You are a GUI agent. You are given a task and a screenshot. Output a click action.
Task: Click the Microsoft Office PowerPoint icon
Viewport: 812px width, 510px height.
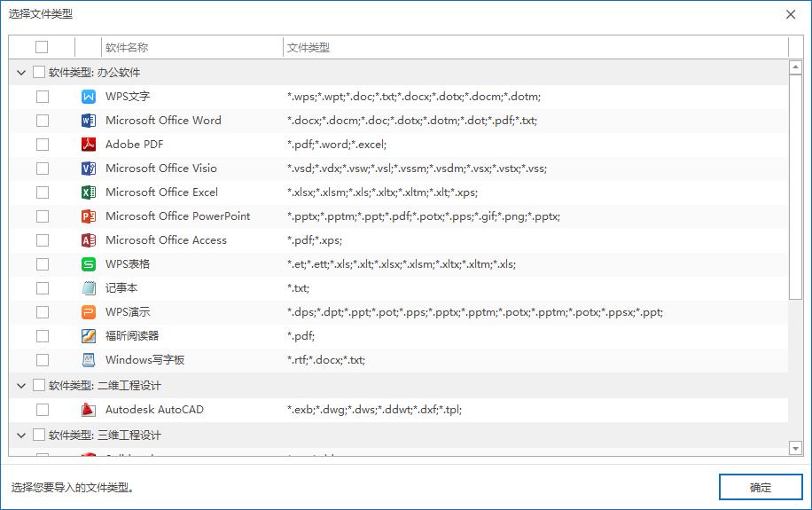tap(88, 216)
